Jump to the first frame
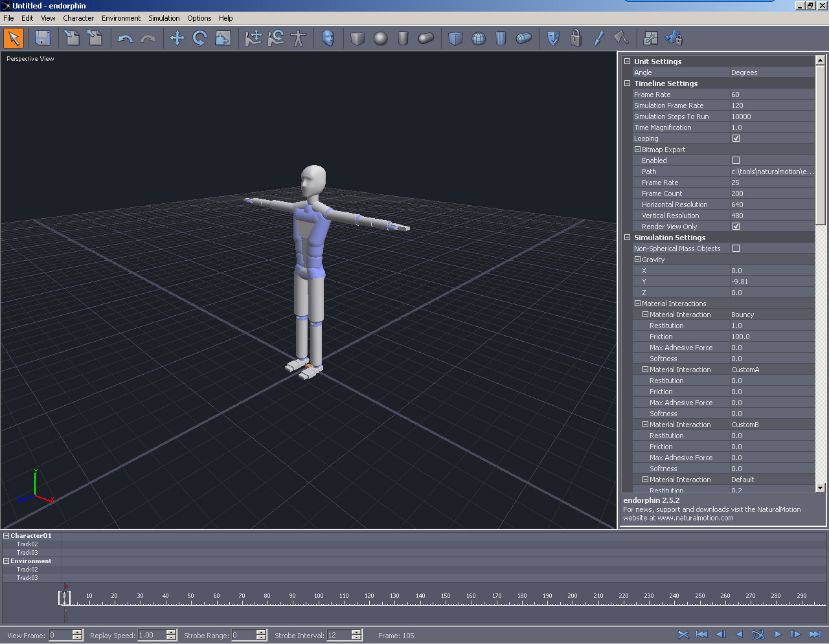The height and width of the screenshot is (644, 829). click(x=701, y=635)
